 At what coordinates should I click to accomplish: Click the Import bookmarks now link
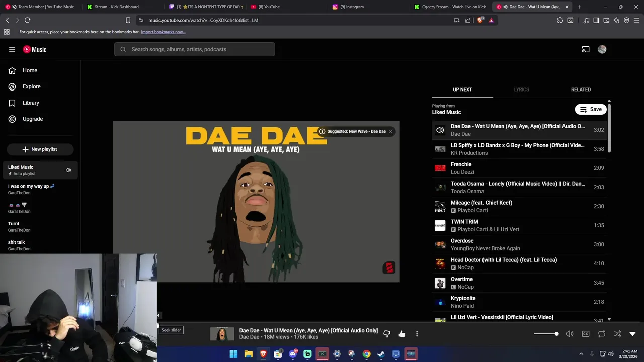click(163, 32)
